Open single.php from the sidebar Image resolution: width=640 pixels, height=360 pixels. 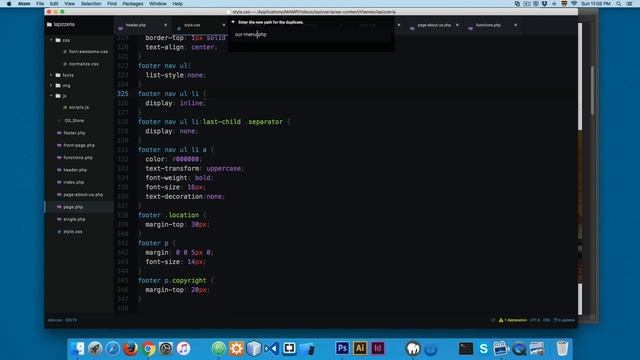point(74,219)
